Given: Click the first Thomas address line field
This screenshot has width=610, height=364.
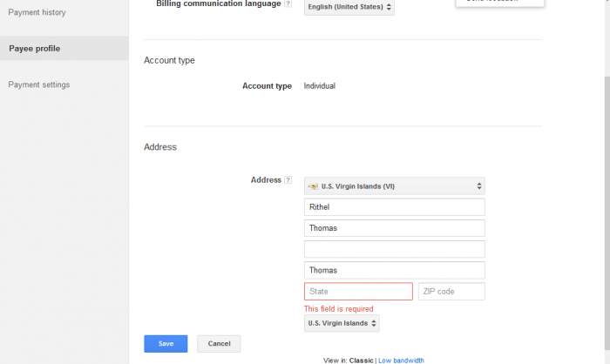Looking at the screenshot, I should click(x=394, y=228).
